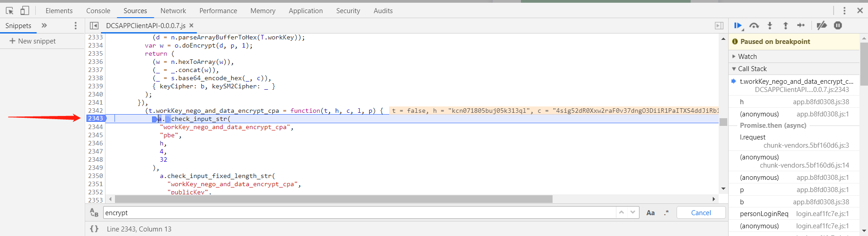Open DevTools customize three-dot menu

tap(844, 10)
